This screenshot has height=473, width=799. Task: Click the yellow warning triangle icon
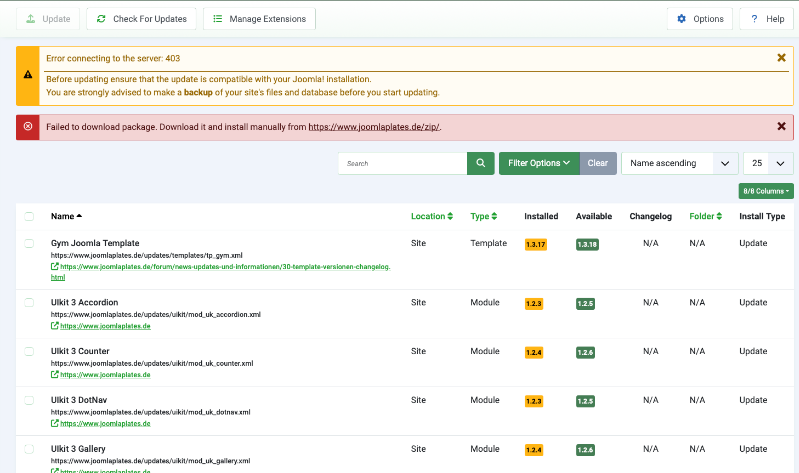pyautogui.click(x=28, y=74)
